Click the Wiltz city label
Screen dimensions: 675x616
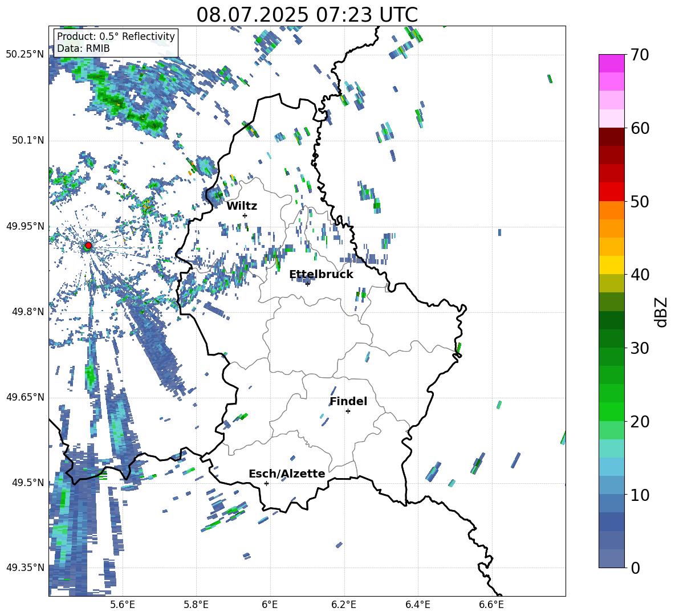coord(242,206)
